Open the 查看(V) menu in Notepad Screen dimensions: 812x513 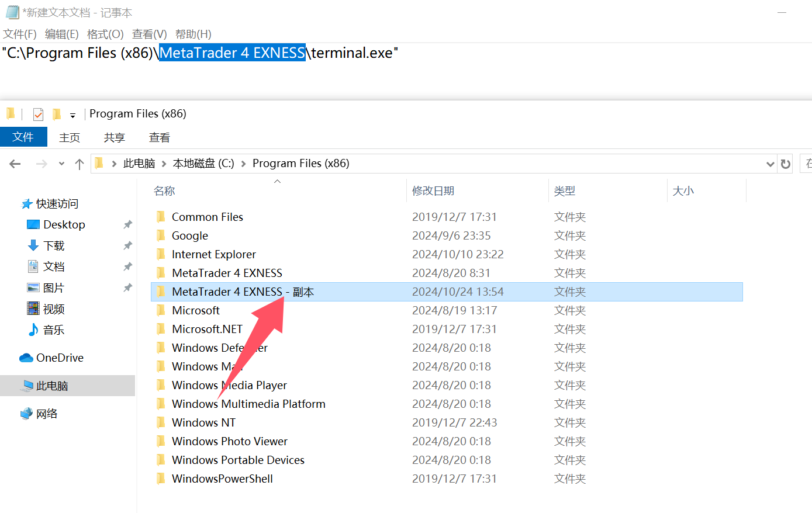point(150,34)
